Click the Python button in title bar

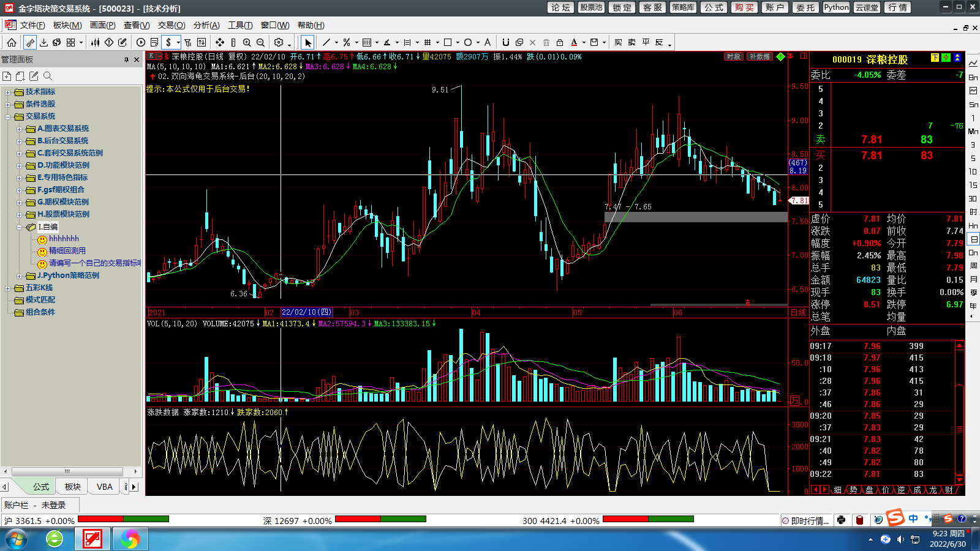click(837, 7)
